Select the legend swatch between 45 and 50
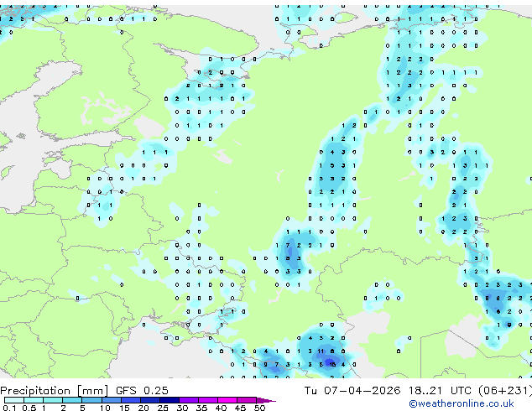 pyautogui.click(x=247, y=400)
